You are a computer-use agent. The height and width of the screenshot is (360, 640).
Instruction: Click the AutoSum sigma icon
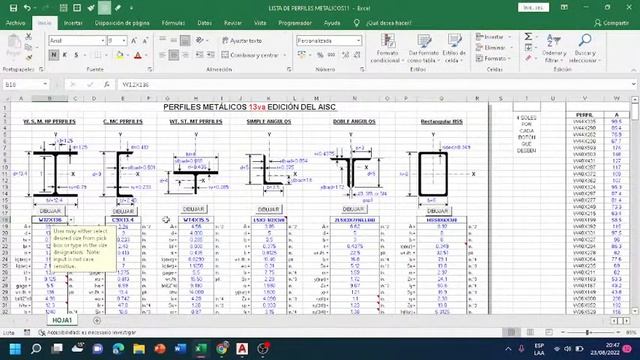[x=528, y=37]
